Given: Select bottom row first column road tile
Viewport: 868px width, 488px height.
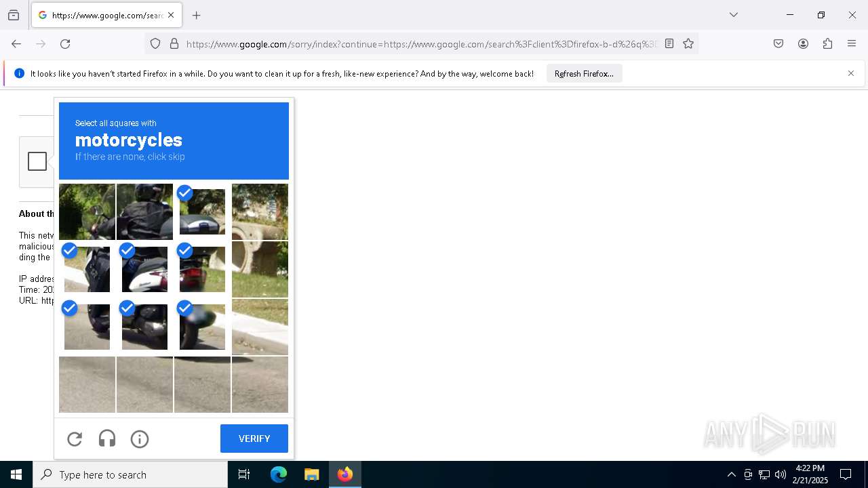Looking at the screenshot, I should tap(87, 384).
